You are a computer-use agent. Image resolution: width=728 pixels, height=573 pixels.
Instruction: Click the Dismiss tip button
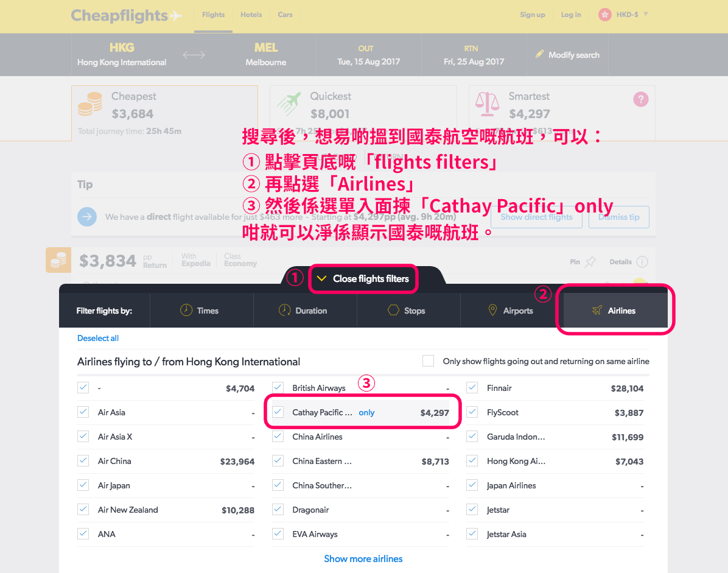coord(619,217)
